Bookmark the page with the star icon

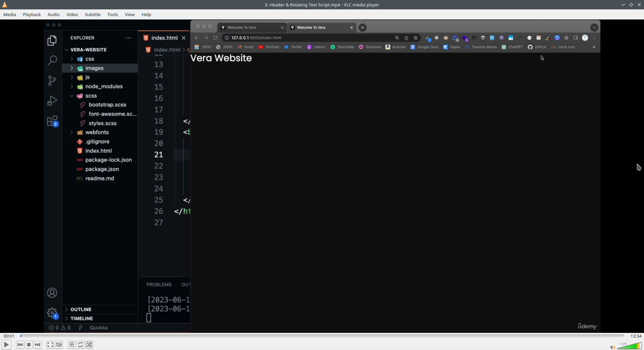point(416,38)
